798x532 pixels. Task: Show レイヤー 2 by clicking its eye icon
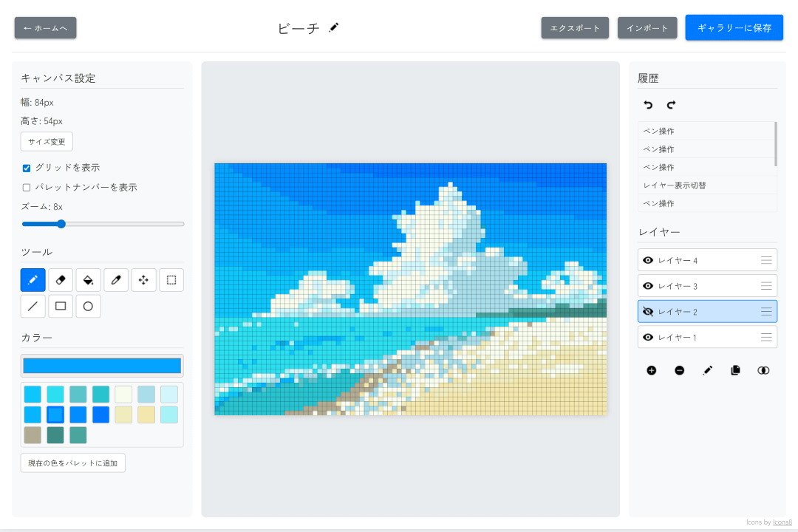(x=648, y=311)
